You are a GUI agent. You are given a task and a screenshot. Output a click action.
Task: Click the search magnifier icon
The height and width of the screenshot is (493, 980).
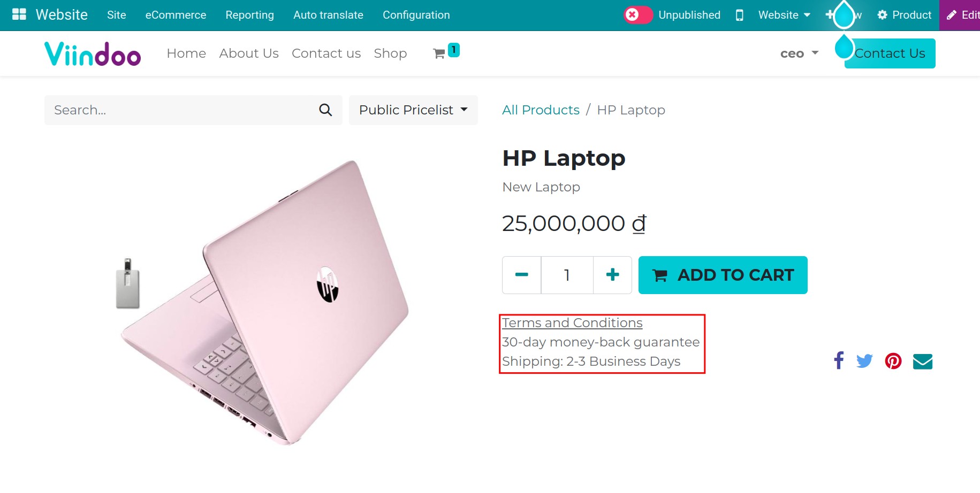point(325,110)
